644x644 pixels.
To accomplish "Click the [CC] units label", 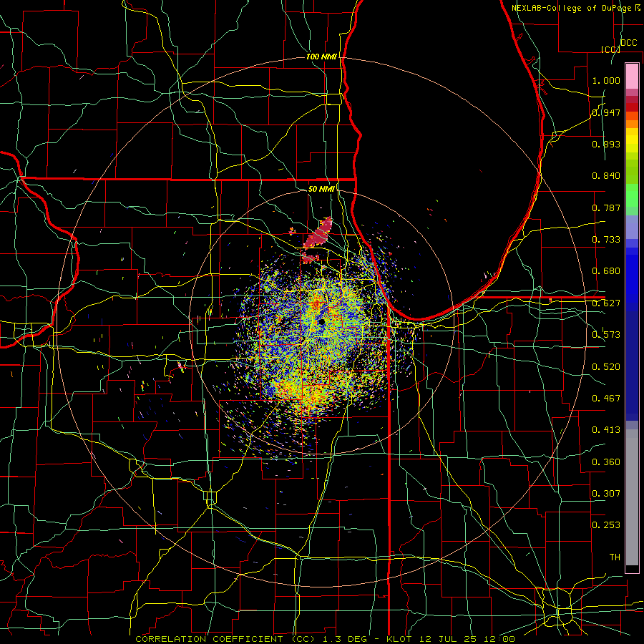I will click(610, 49).
